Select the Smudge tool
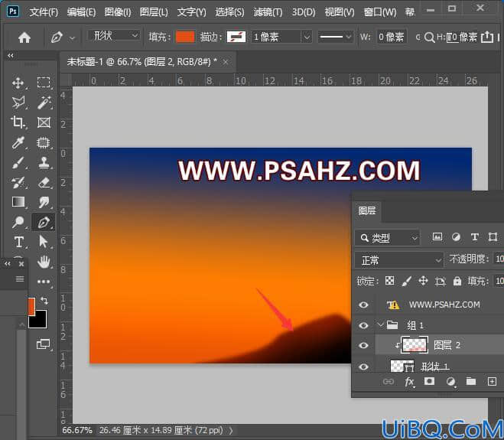The height and width of the screenshot is (440, 504). (x=44, y=202)
